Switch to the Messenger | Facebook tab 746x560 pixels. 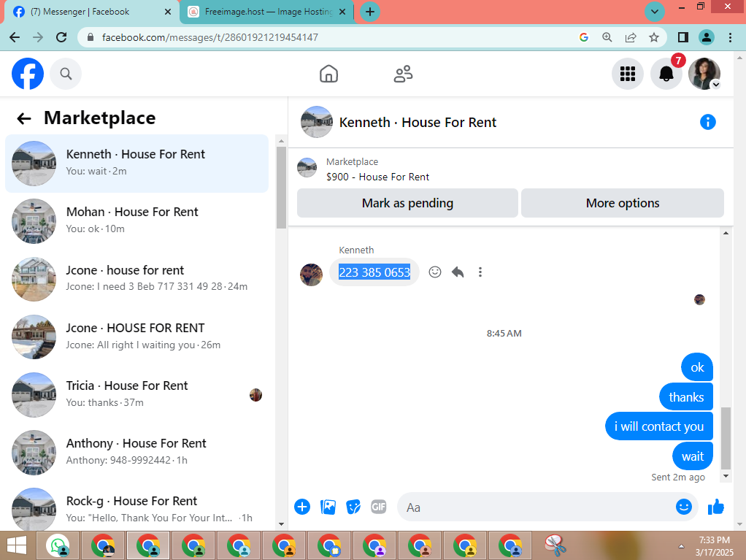tap(91, 12)
